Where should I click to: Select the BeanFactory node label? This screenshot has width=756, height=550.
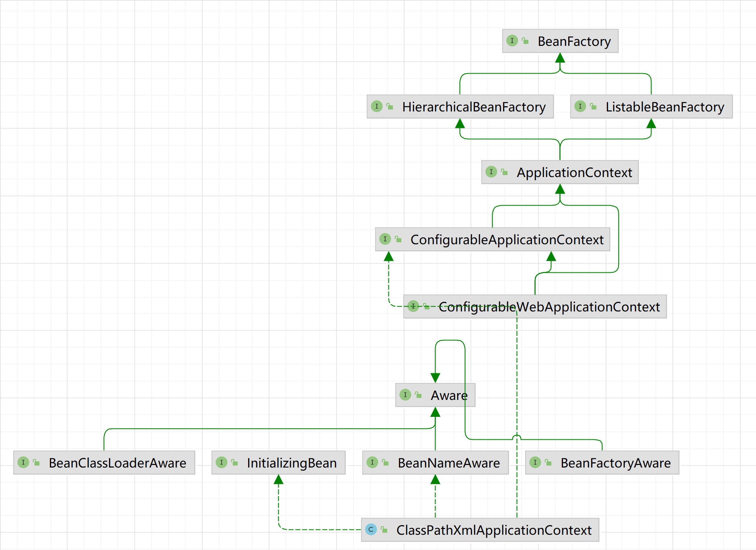coord(574,41)
